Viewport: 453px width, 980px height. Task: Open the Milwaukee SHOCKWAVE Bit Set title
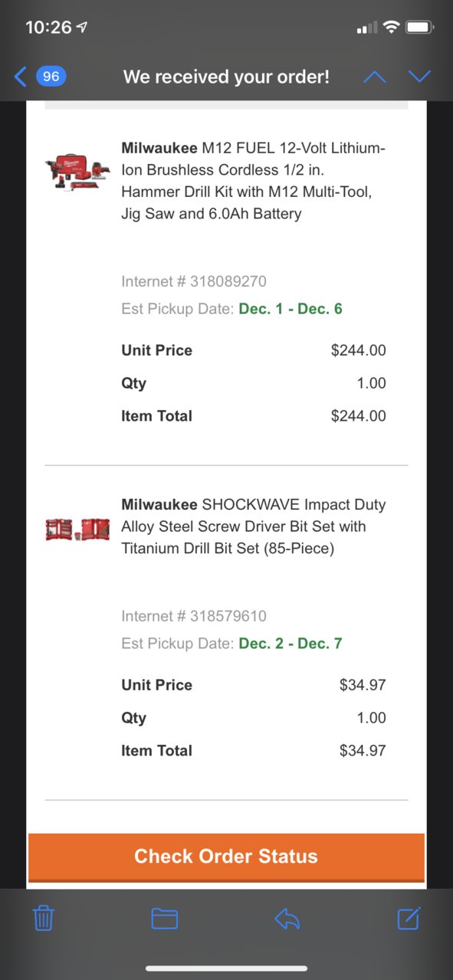tap(254, 526)
